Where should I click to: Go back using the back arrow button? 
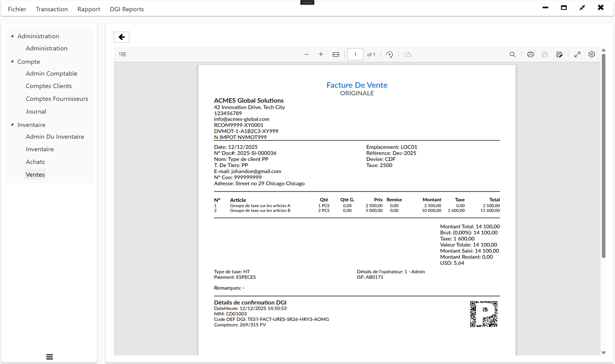pos(121,37)
